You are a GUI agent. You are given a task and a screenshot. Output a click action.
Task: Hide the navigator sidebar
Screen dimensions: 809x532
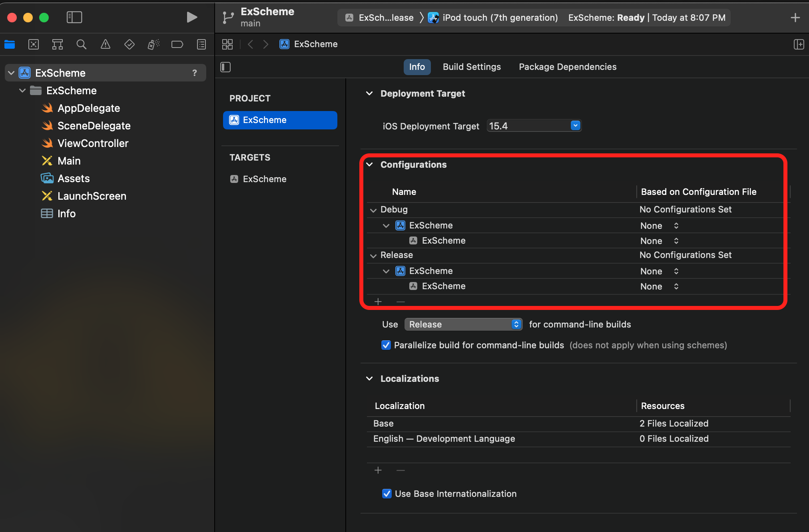[74, 17]
